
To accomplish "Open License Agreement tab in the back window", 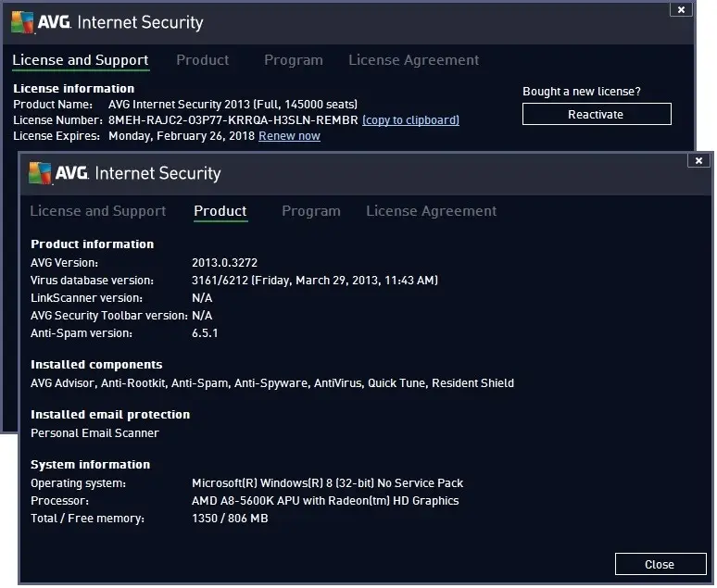I will click(414, 60).
